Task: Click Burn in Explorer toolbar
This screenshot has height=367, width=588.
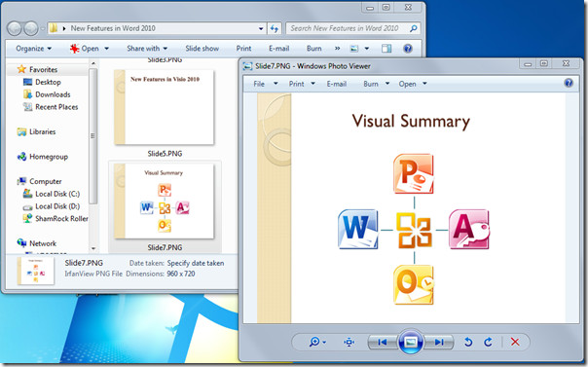Action: (x=313, y=49)
